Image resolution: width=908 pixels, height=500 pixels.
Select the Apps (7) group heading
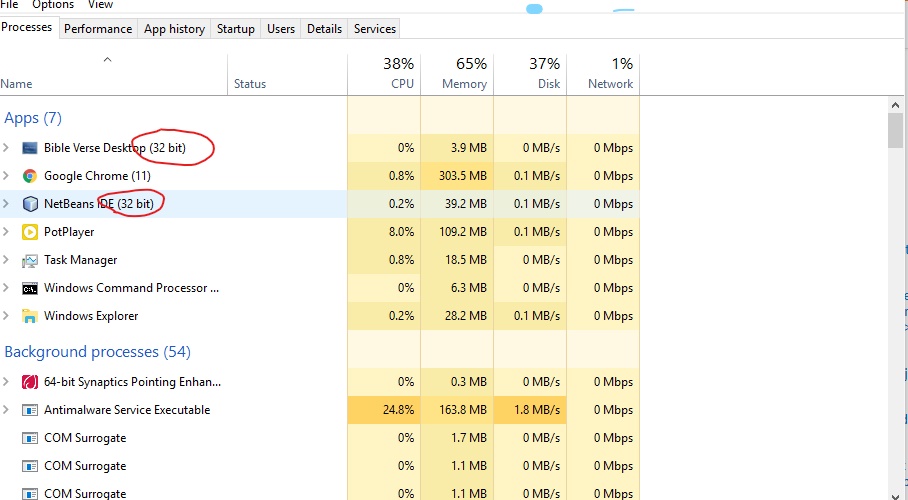click(x=33, y=118)
